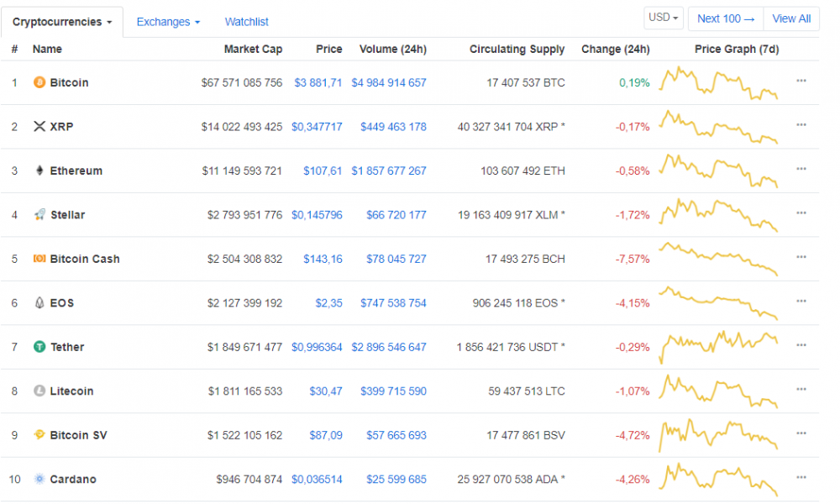Open the more options menu for XRP
This screenshot has width=840, height=504.
[x=801, y=125]
